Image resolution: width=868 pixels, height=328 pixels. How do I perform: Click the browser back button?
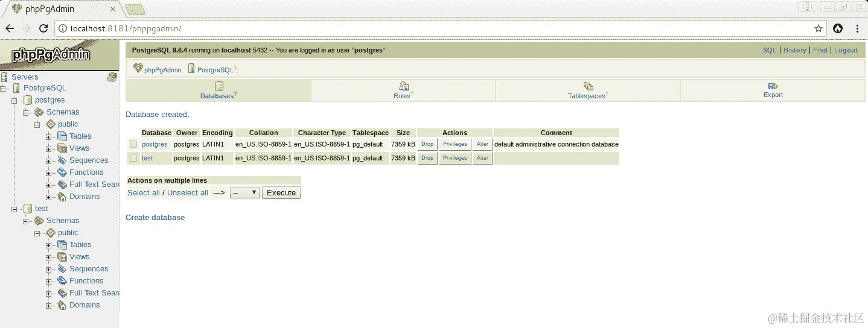[10, 28]
